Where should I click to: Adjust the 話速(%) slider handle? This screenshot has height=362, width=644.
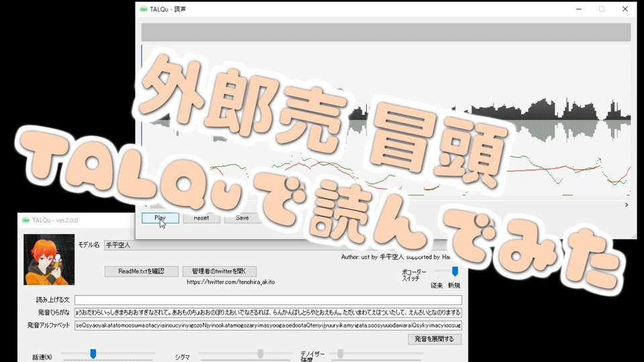click(93, 354)
